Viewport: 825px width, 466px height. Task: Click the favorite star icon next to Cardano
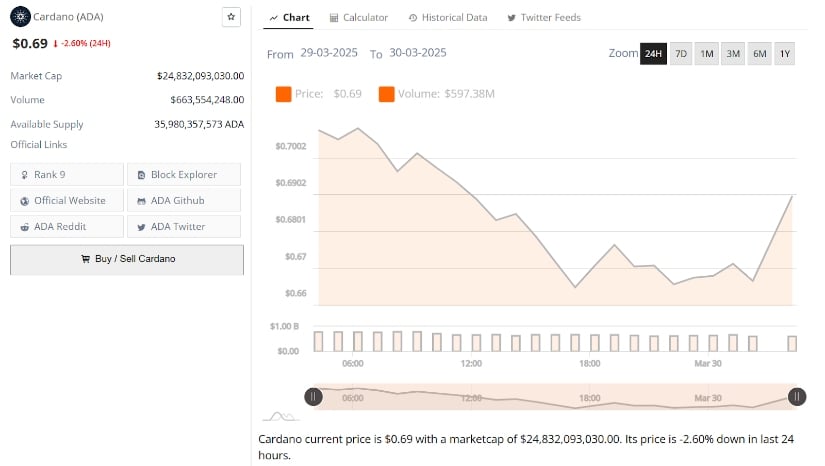click(x=231, y=18)
